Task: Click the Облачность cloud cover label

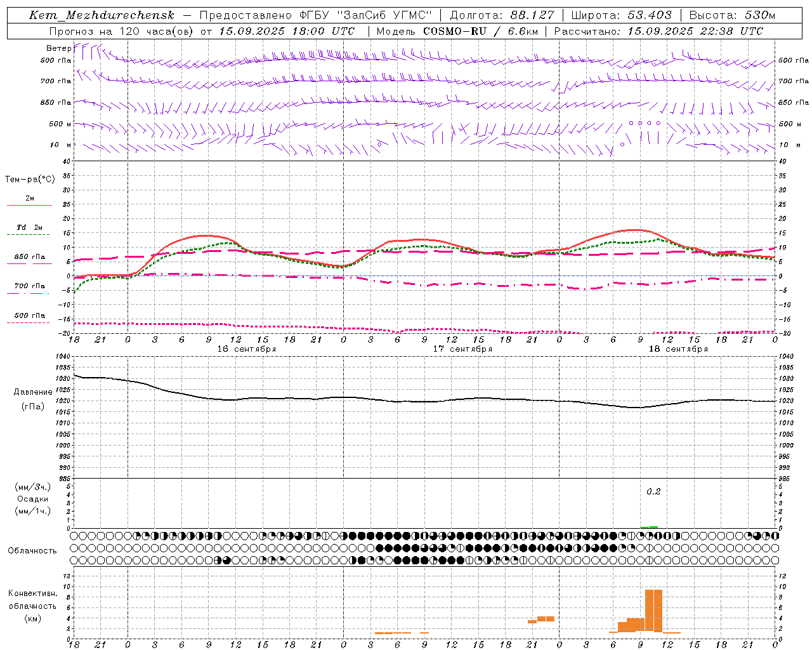Action: tap(32, 551)
